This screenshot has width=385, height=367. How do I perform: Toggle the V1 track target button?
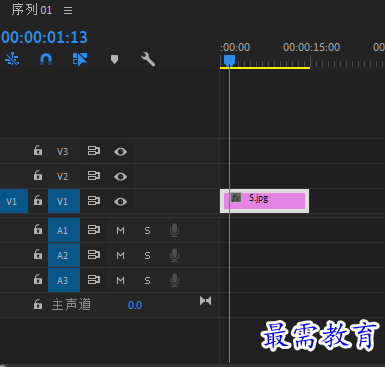(x=64, y=201)
